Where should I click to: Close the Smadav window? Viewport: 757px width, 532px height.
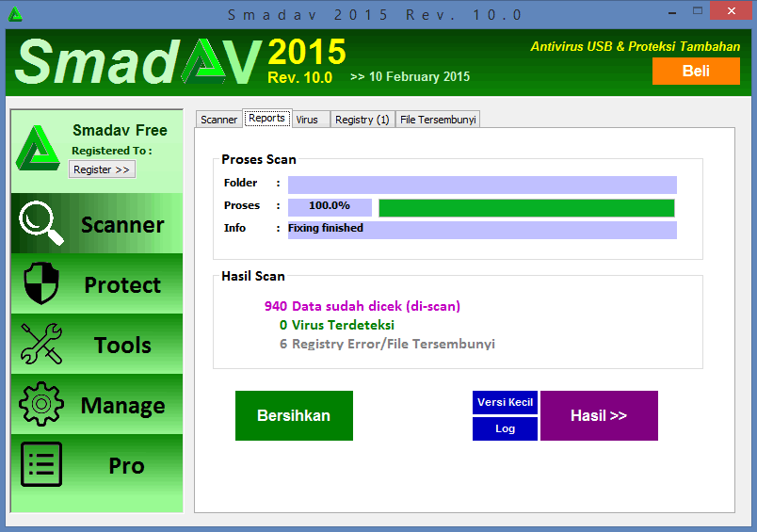(x=731, y=10)
